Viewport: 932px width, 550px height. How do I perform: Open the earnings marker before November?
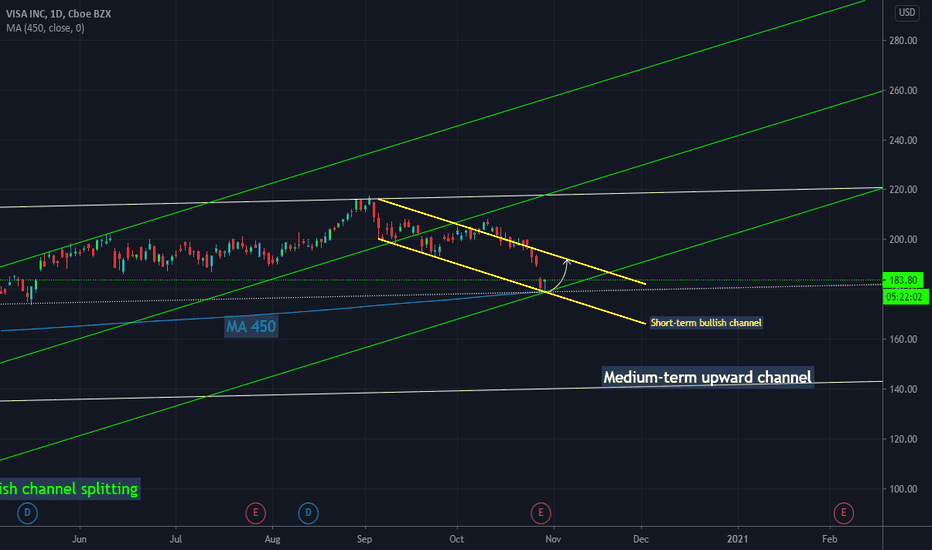(540, 513)
